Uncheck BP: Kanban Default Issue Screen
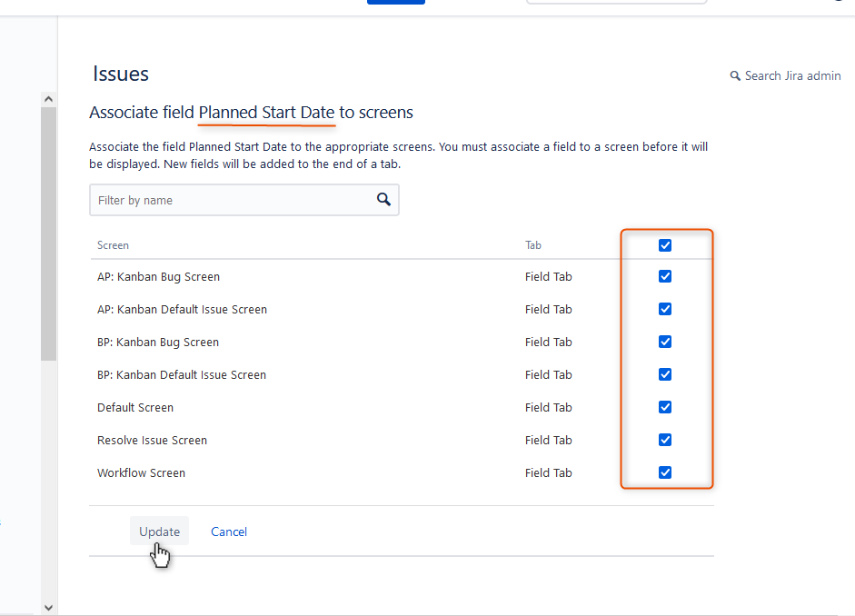855x616 pixels. point(665,374)
